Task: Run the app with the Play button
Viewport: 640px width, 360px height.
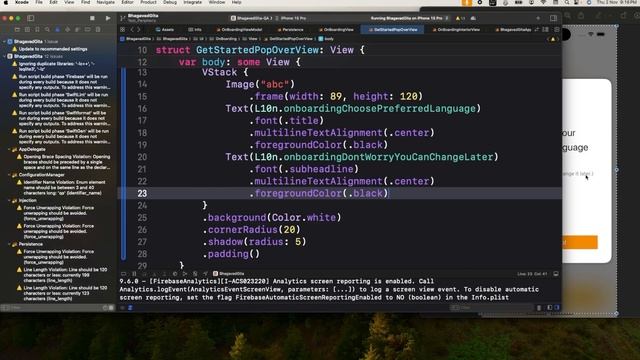Action: [x=108, y=18]
